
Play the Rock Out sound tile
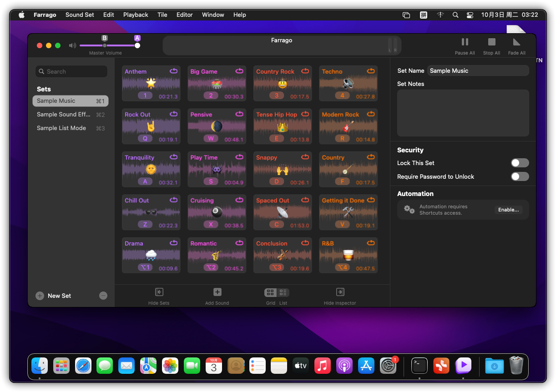coord(151,126)
